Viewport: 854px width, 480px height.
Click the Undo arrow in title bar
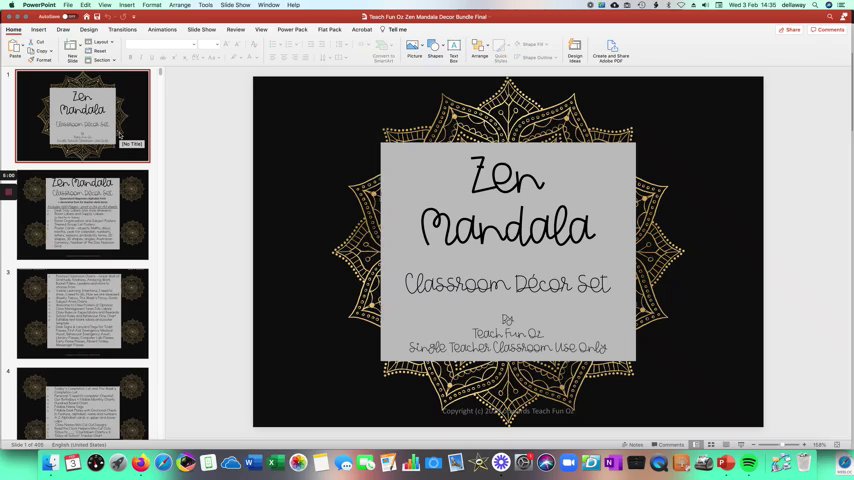(107, 17)
